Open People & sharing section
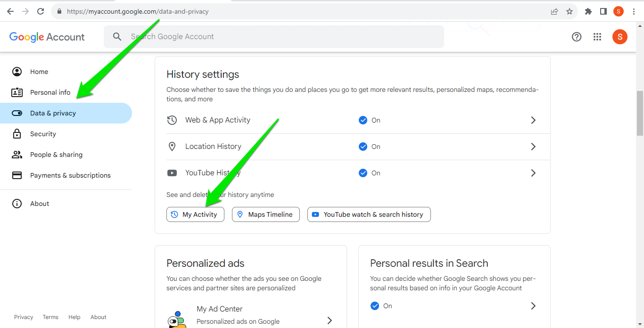The image size is (644, 328). (66, 155)
